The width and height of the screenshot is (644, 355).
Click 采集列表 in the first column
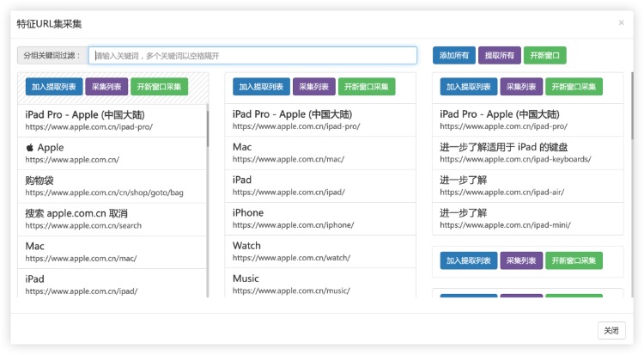tap(106, 87)
